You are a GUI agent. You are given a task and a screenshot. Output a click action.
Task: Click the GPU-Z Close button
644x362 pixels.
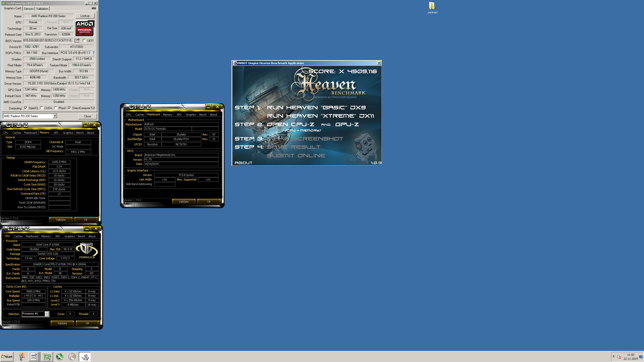tap(88, 116)
